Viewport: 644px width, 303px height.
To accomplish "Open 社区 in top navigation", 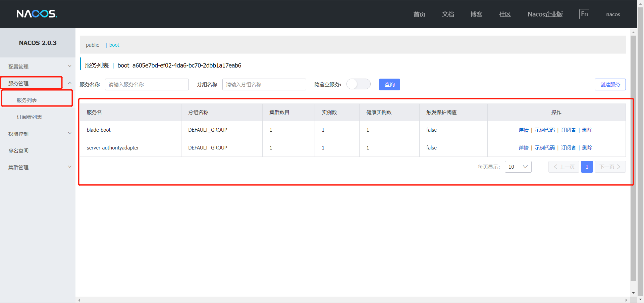I will [x=505, y=14].
